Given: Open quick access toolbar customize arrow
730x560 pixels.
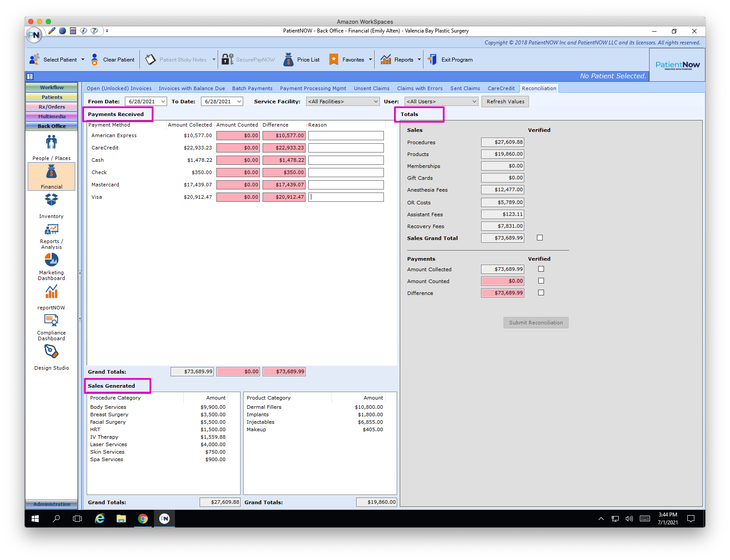Looking at the screenshot, I should coord(107,31).
